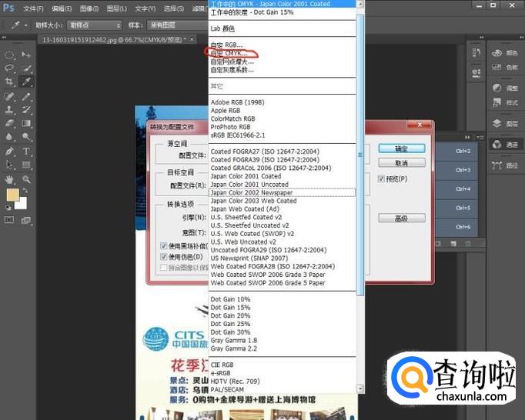Image resolution: width=525 pixels, height=420 pixels.
Task: Select the Move tool
Action: coord(26,55)
